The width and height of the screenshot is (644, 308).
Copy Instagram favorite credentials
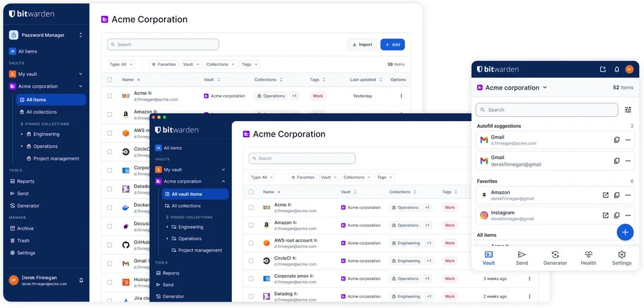point(617,215)
